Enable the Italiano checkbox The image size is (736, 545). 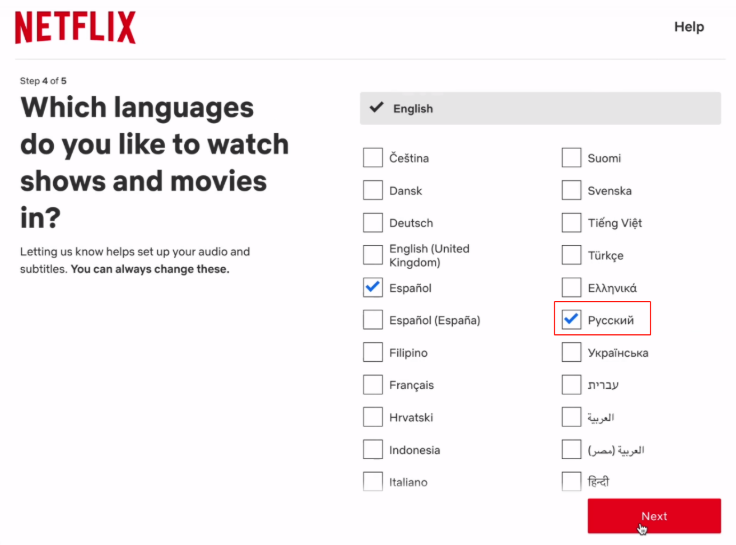[x=373, y=482]
